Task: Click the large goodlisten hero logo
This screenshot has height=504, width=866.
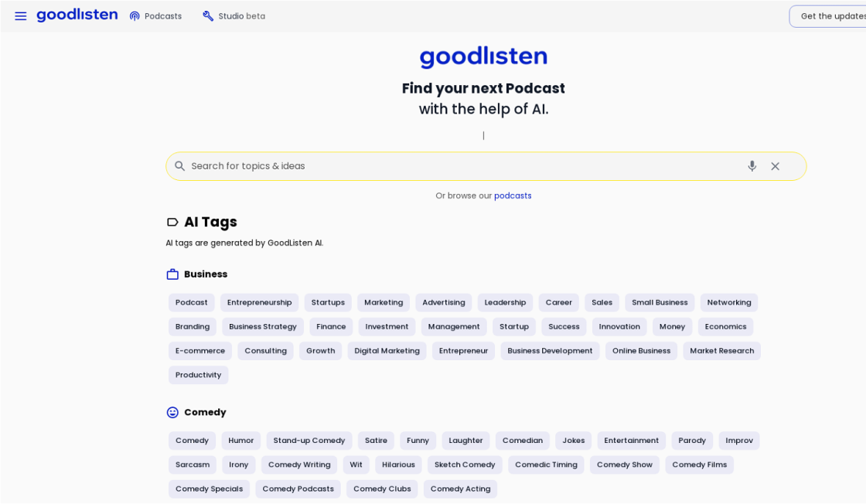Action: click(483, 57)
